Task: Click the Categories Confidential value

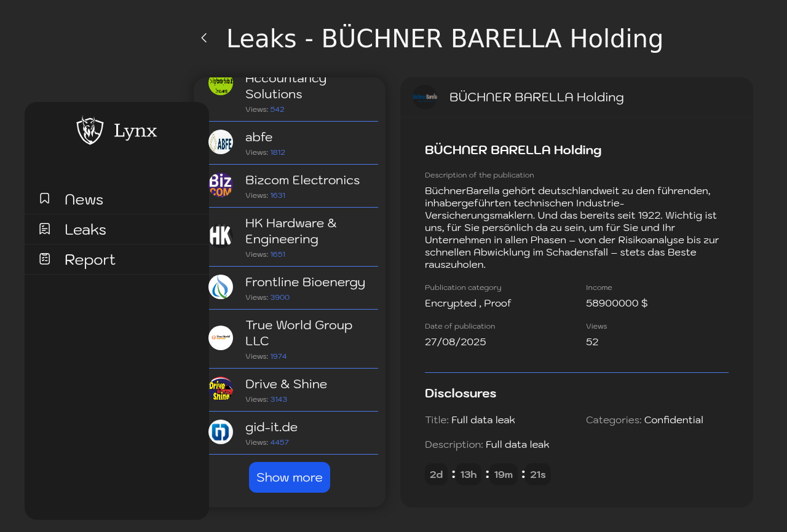Action: 674,420
